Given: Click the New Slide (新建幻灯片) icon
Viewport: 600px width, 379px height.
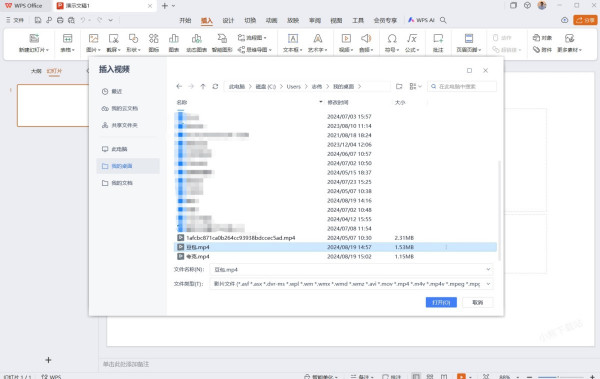Looking at the screenshot, I should (34, 38).
